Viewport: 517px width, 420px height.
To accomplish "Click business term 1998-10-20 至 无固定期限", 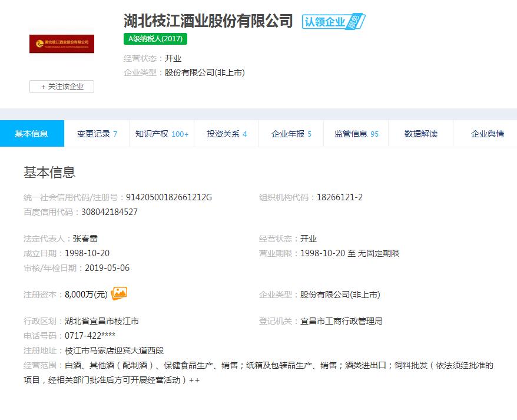I will 350,253.
